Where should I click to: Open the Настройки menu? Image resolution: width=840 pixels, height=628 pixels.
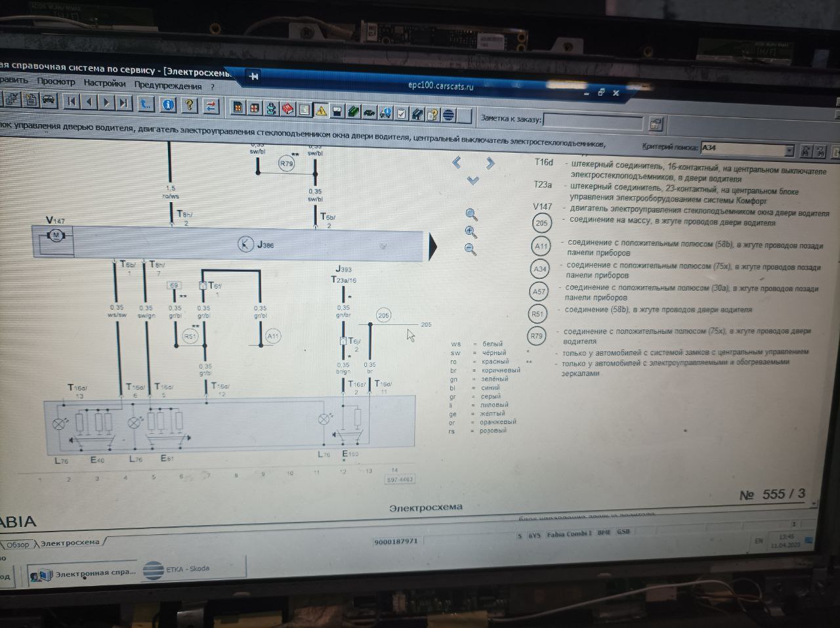pos(104,83)
